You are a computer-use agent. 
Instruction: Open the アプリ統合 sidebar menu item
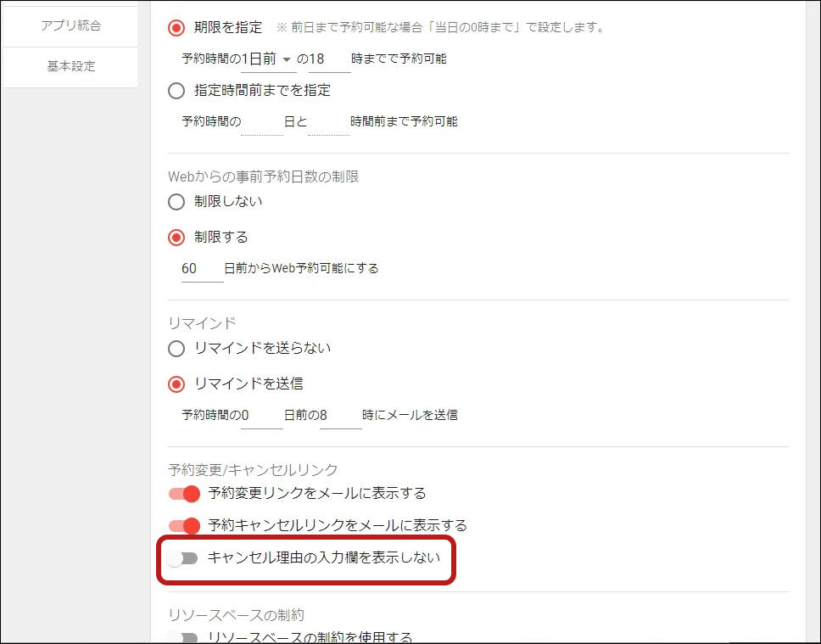tap(70, 25)
